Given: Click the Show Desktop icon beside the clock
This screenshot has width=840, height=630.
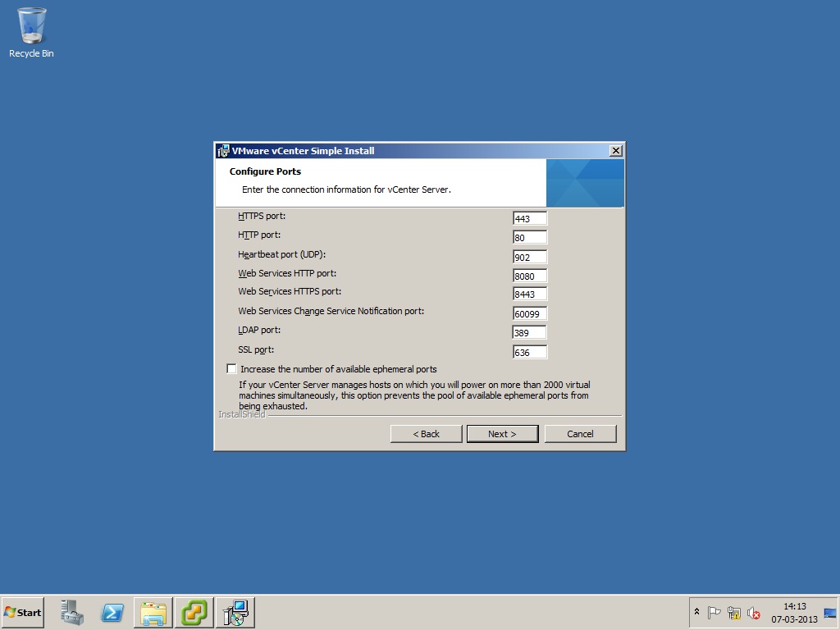Looking at the screenshot, I should (x=830, y=612).
